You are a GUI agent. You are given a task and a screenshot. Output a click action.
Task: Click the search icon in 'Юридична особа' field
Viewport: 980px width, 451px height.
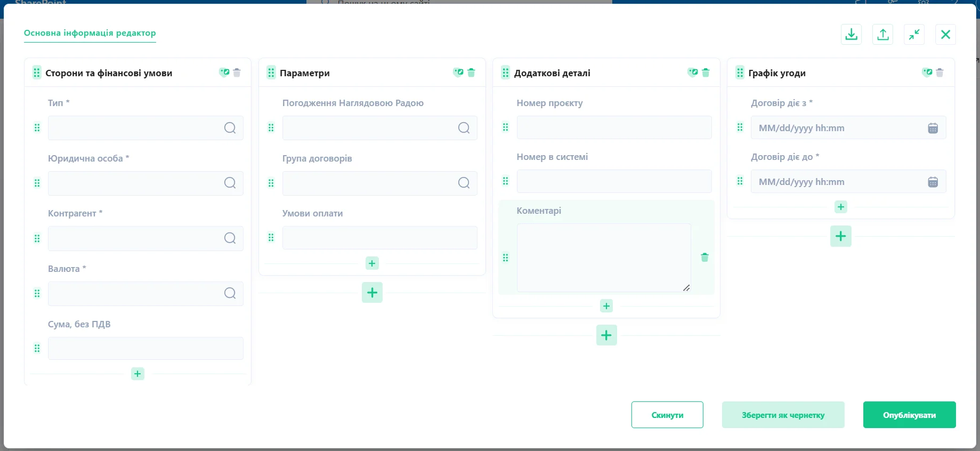pyautogui.click(x=230, y=183)
